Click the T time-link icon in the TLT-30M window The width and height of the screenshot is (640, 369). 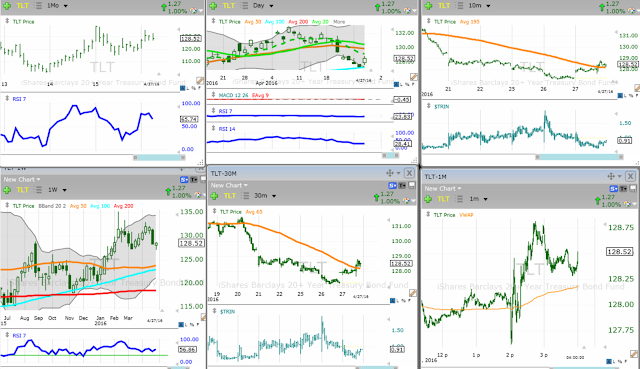point(402,185)
